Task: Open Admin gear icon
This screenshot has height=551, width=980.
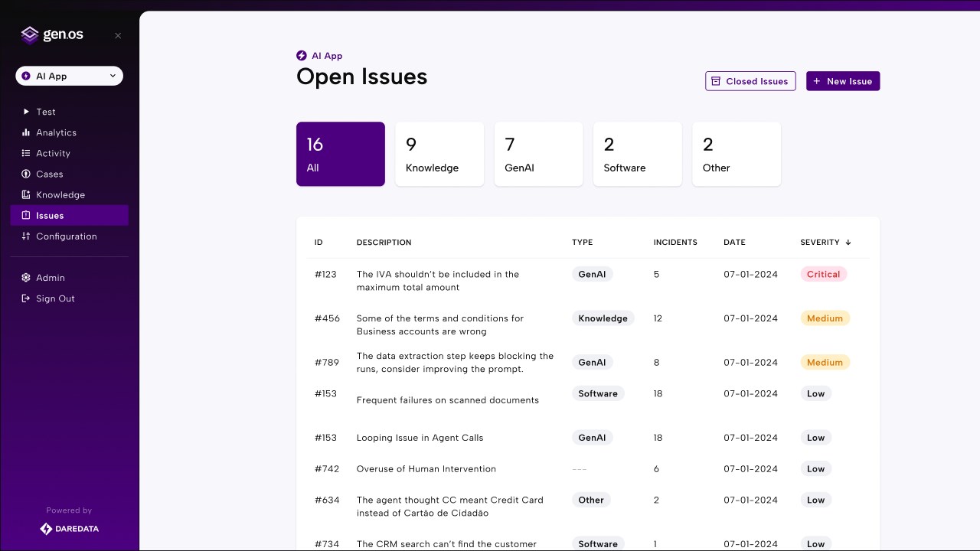Action: tap(26, 278)
